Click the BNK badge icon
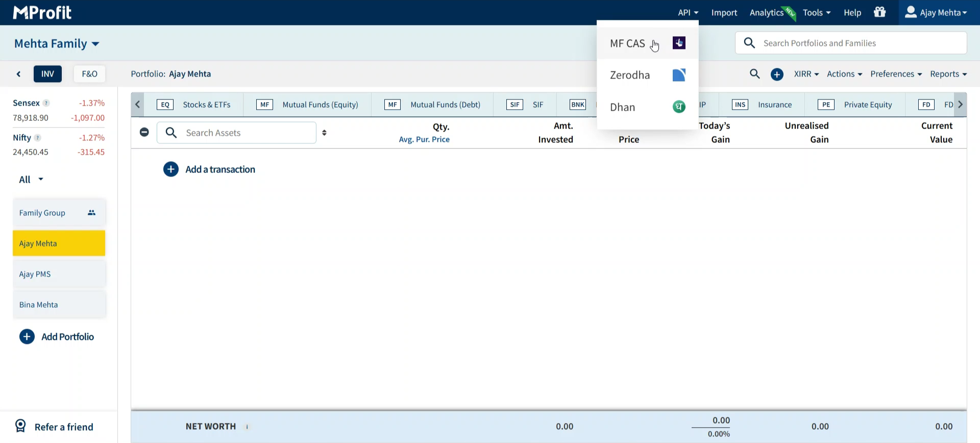 (578, 105)
